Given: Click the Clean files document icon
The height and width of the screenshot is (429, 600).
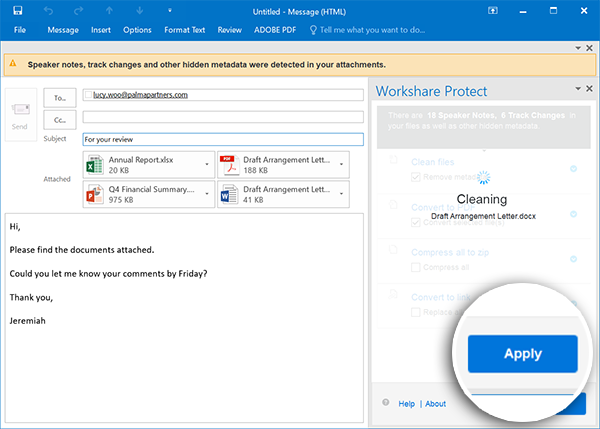Looking at the screenshot, I should pos(393,160).
